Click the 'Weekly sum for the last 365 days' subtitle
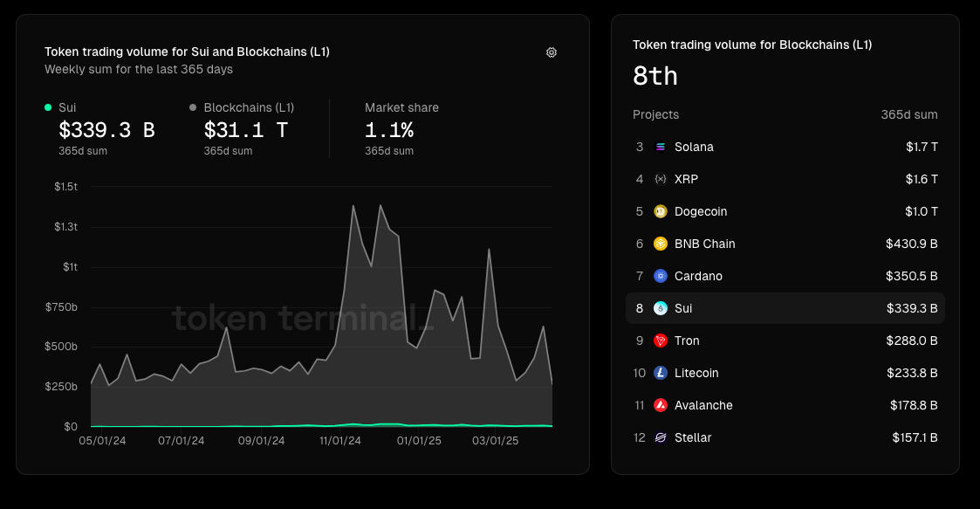This screenshot has width=980, height=509. [139, 70]
